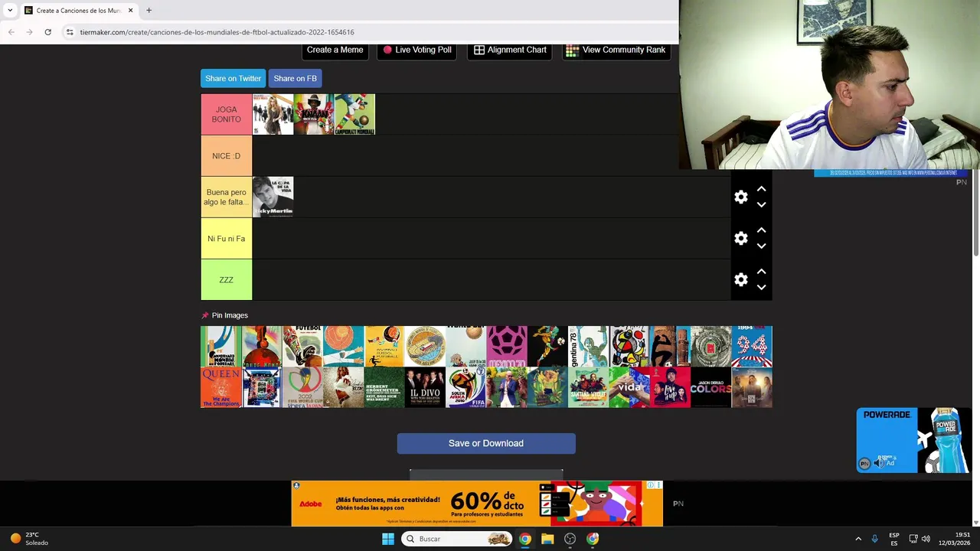The image size is (980, 551).
Task: Go back in browser history
Action: point(11,32)
